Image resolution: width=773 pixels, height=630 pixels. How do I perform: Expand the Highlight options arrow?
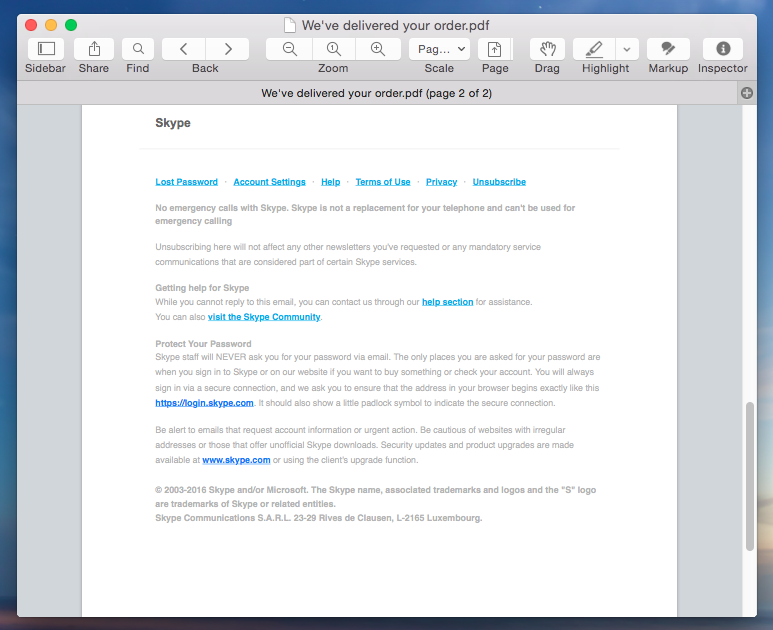pos(627,49)
